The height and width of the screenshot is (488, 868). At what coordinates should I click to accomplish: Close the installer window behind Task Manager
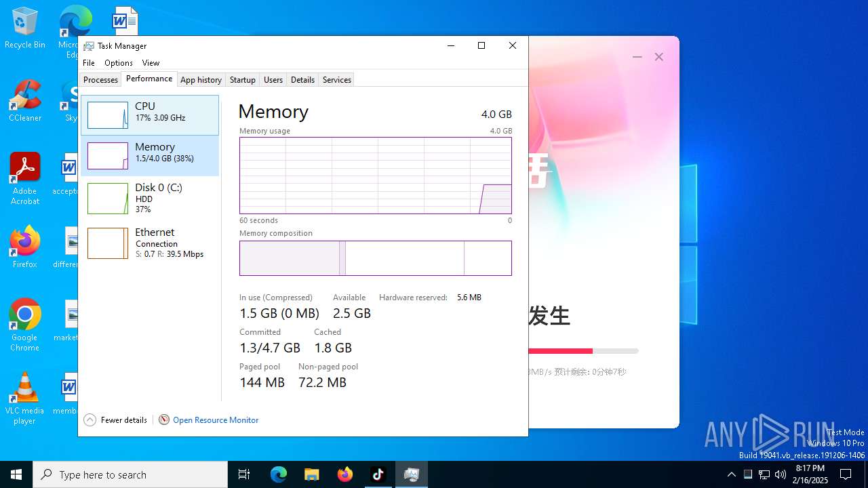pyautogui.click(x=658, y=57)
